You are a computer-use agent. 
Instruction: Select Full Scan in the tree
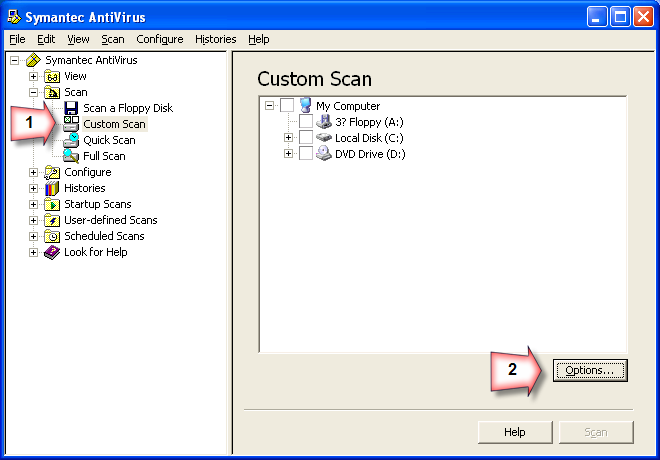pos(104,156)
